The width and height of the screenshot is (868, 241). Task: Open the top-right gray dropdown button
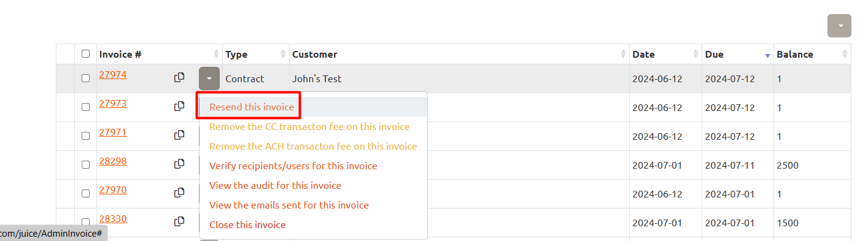(840, 26)
